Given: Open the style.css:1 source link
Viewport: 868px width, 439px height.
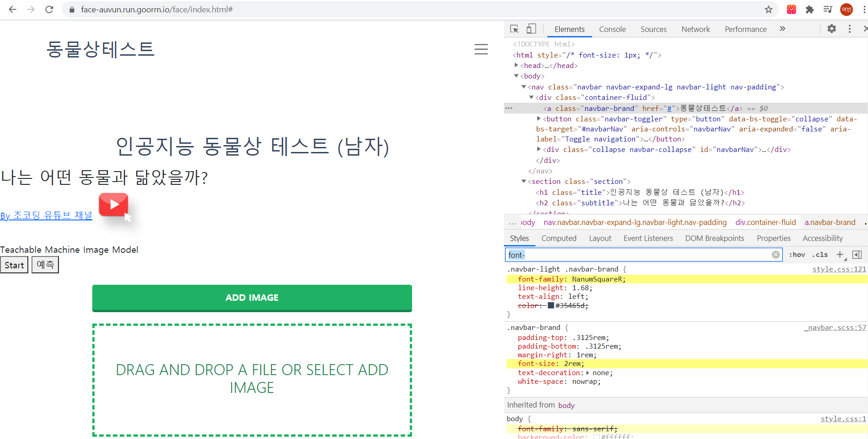Looking at the screenshot, I should (843, 419).
